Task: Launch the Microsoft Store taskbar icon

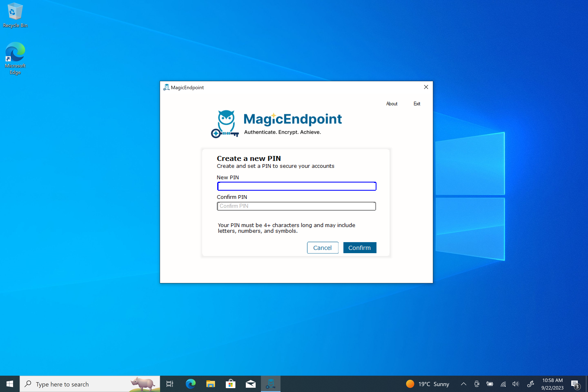Action: [x=231, y=384]
